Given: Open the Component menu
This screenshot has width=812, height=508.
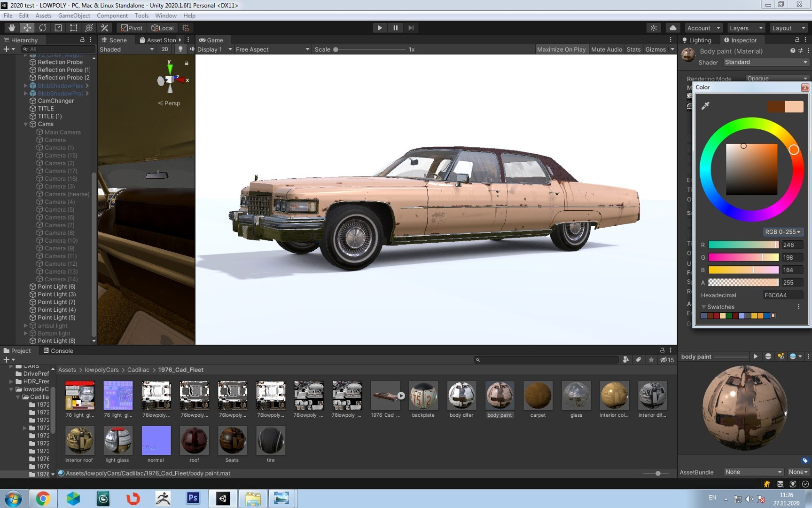Looking at the screenshot, I should click(x=112, y=16).
